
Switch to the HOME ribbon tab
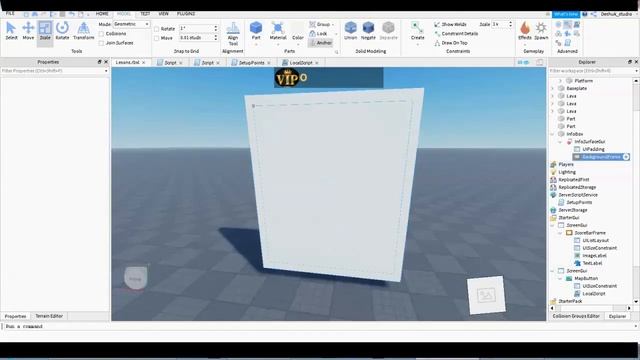[102, 13]
